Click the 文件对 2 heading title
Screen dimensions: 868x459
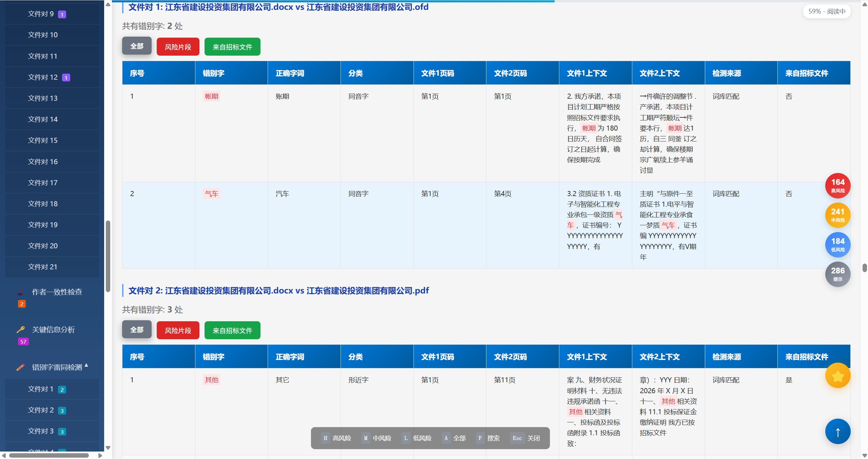[278, 290]
